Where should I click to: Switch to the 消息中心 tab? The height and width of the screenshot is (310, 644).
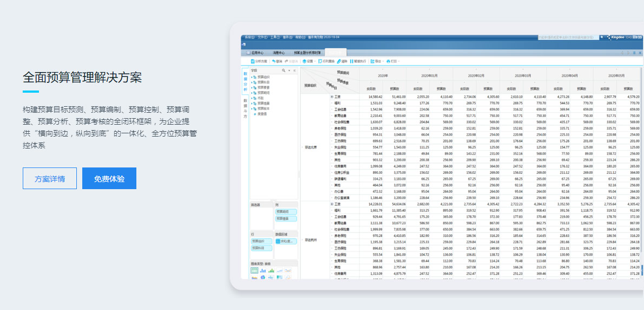tap(279, 53)
